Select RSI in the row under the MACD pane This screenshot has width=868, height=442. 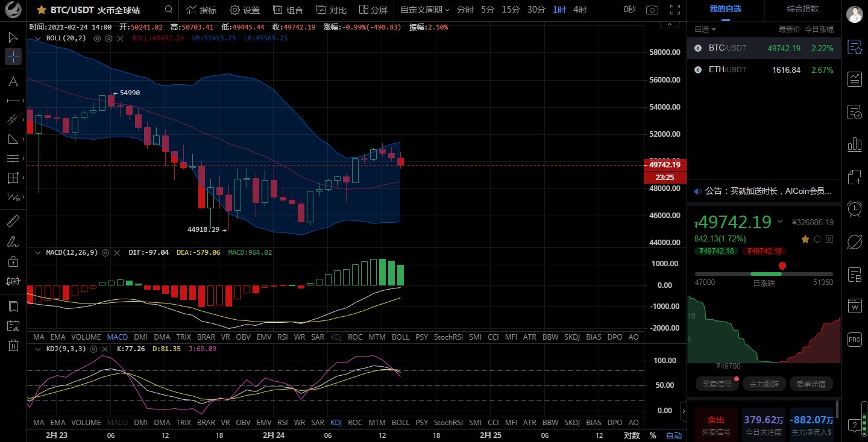click(x=283, y=337)
